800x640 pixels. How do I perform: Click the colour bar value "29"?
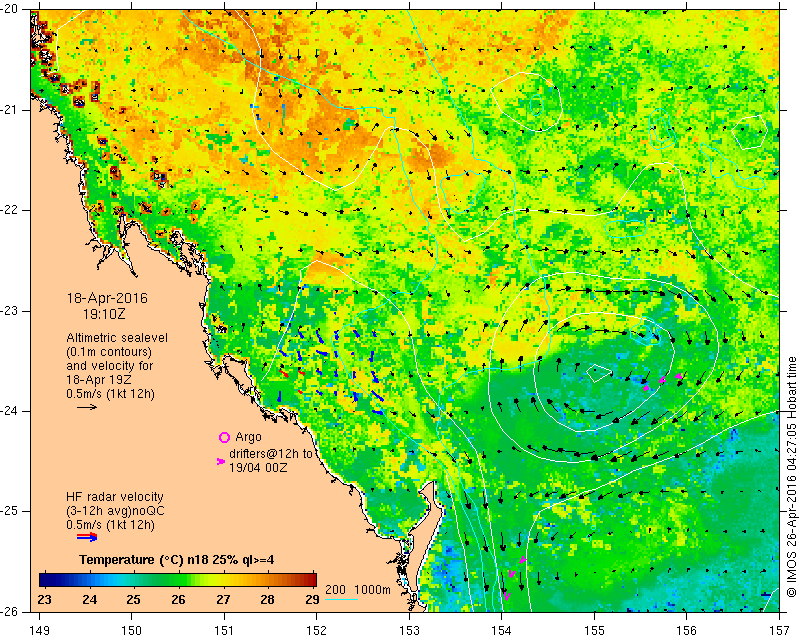click(312, 599)
